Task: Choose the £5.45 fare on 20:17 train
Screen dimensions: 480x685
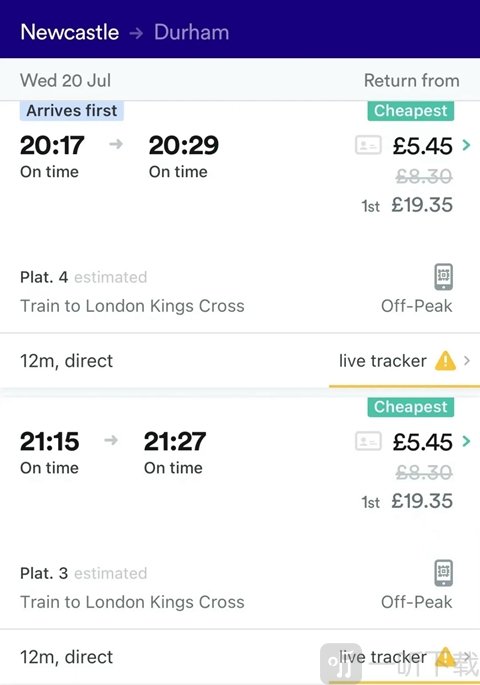Action: (422, 146)
